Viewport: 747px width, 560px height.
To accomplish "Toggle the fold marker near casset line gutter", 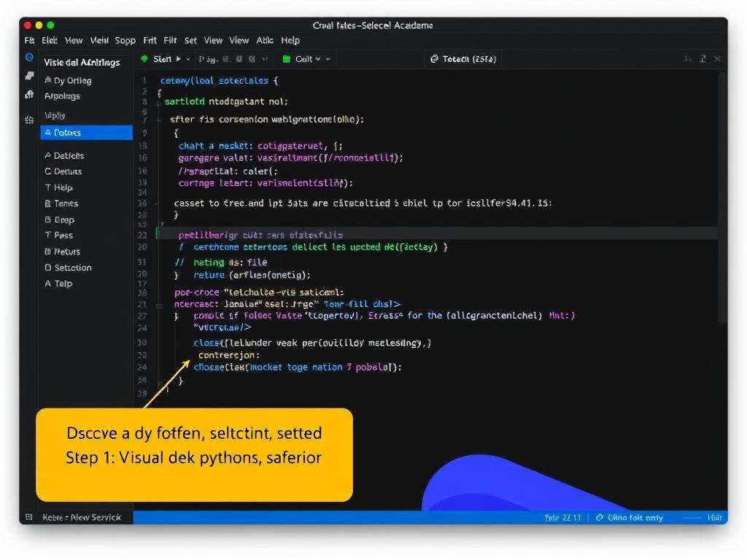I will pyautogui.click(x=156, y=203).
